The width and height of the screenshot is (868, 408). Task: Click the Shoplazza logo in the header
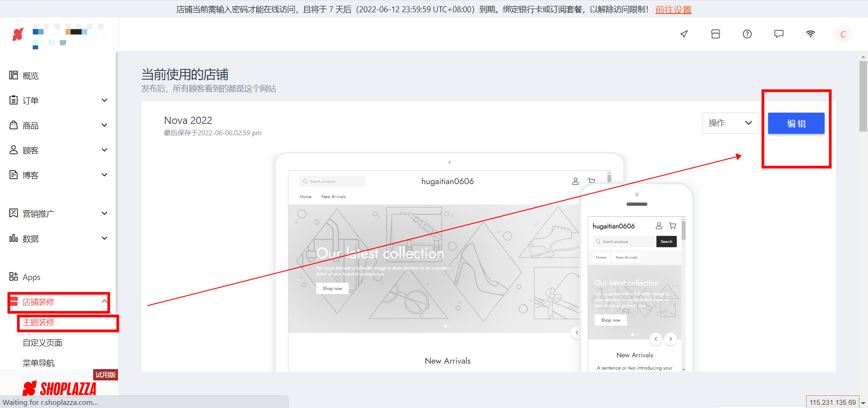coord(18,34)
